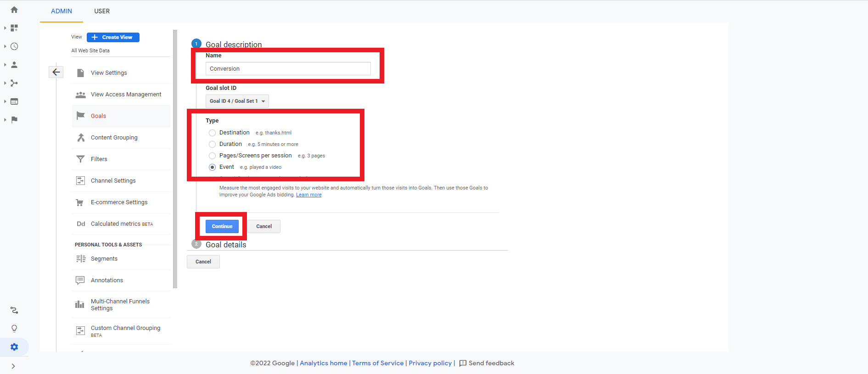Select the Duration goal type
This screenshot has width=868, height=374.
[212, 145]
